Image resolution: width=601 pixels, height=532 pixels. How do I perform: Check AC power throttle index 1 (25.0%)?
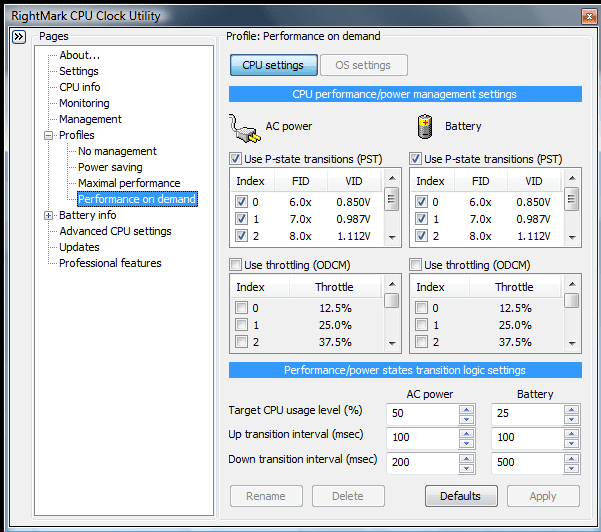click(241, 324)
